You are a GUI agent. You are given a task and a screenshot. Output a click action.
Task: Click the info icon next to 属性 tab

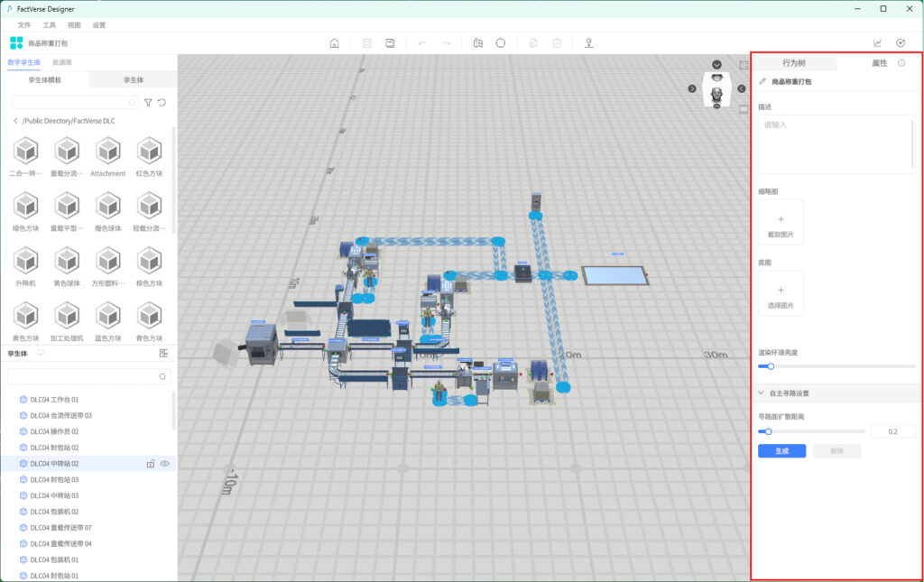(901, 63)
